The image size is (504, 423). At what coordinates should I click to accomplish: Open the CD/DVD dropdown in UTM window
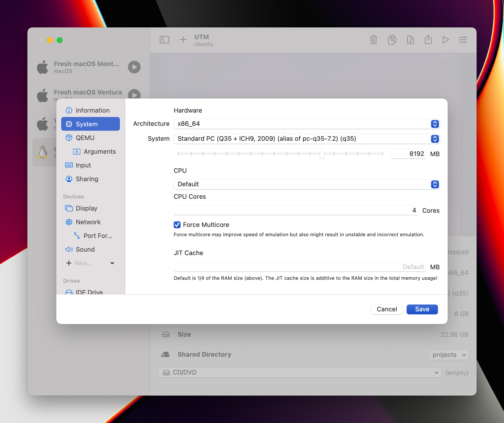click(x=300, y=373)
